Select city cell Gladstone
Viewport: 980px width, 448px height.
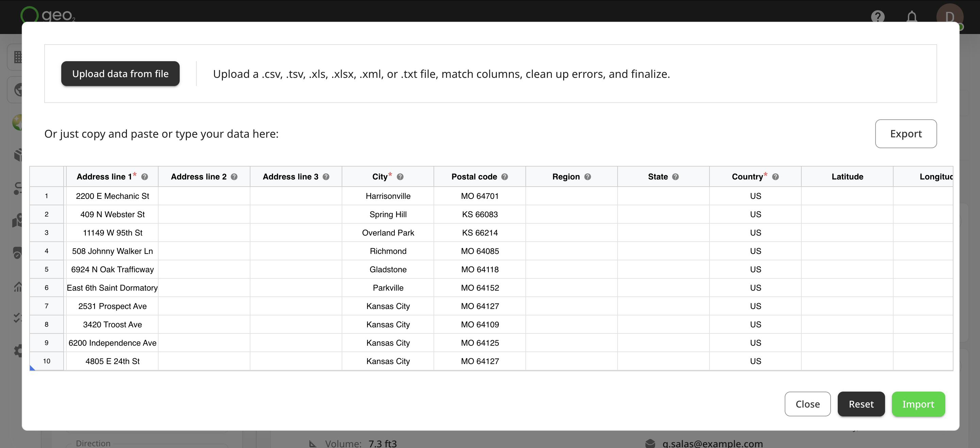click(x=388, y=270)
